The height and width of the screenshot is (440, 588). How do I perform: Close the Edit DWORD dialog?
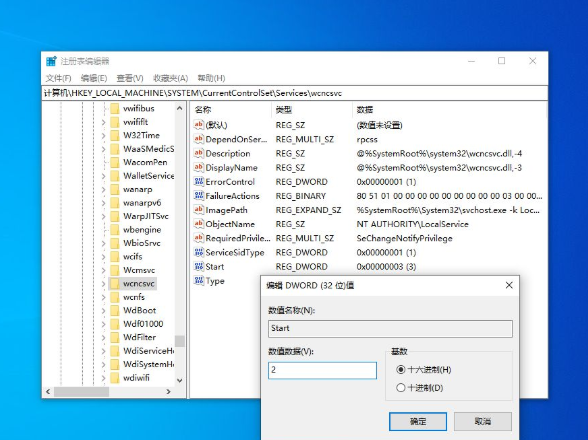509,285
